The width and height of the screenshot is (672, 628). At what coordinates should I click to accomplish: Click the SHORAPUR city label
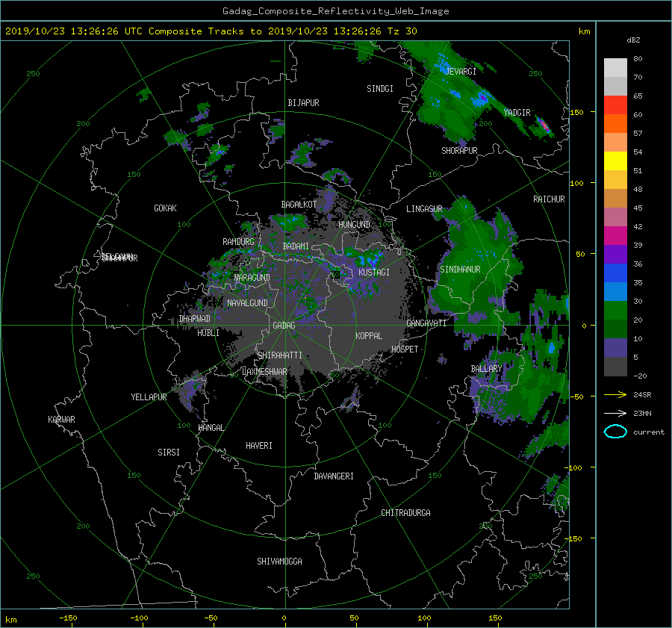[x=459, y=151]
